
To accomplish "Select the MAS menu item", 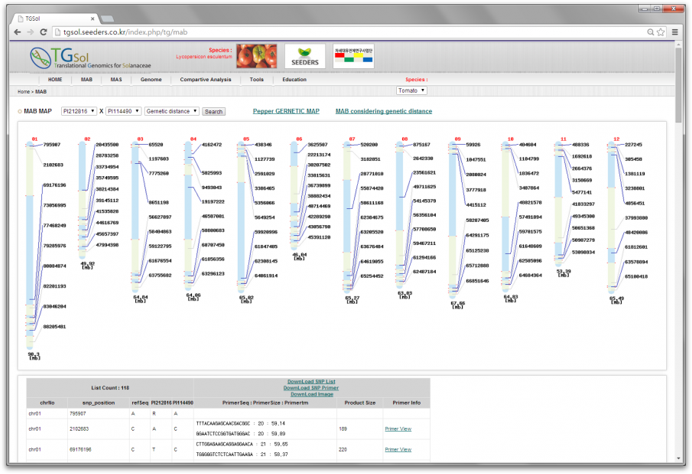I will [x=116, y=79].
